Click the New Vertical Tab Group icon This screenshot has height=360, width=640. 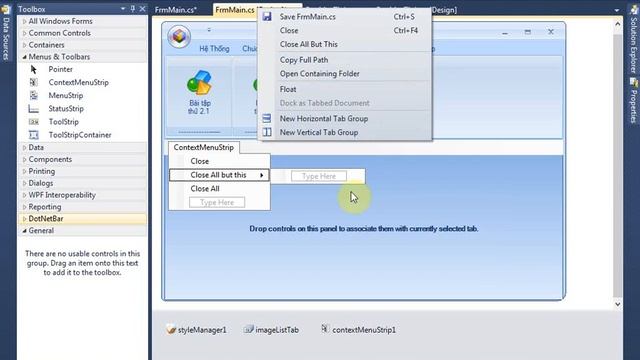coord(267,132)
